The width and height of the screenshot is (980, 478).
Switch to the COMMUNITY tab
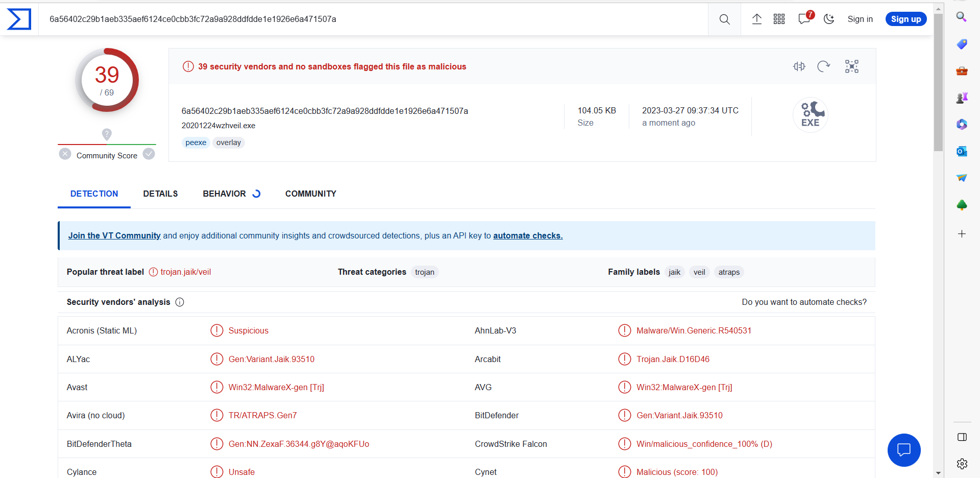[310, 194]
